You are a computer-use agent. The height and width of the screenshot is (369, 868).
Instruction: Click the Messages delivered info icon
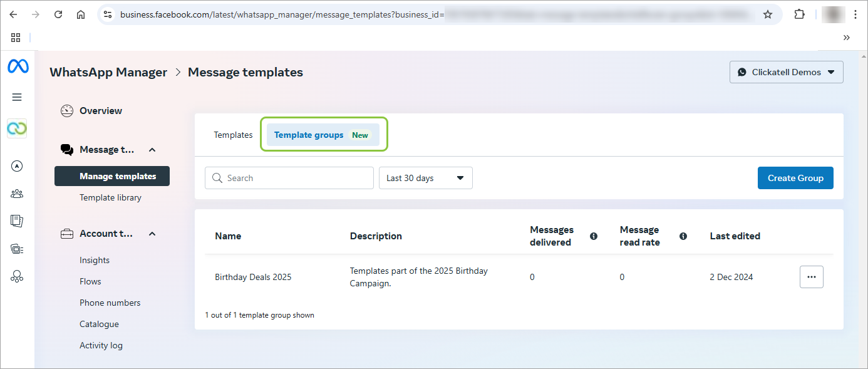pyautogui.click(x=594, y=236)
